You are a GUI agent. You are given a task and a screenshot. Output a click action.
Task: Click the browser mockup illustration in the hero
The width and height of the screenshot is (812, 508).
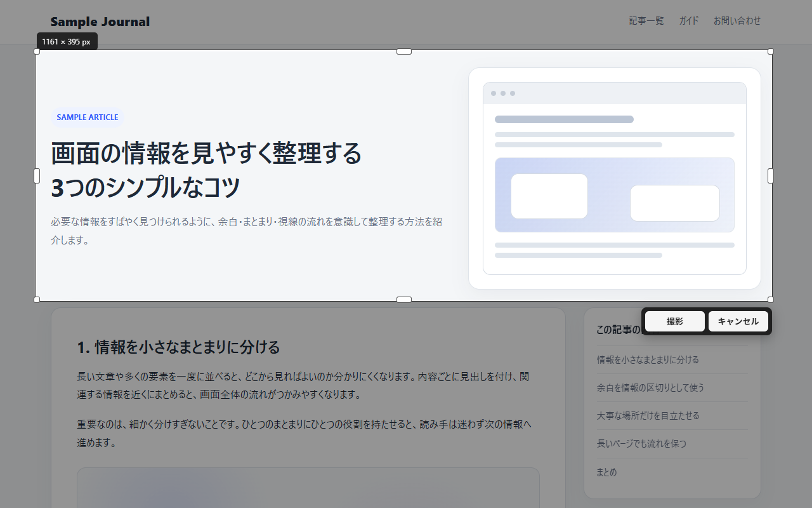[615, 178]
